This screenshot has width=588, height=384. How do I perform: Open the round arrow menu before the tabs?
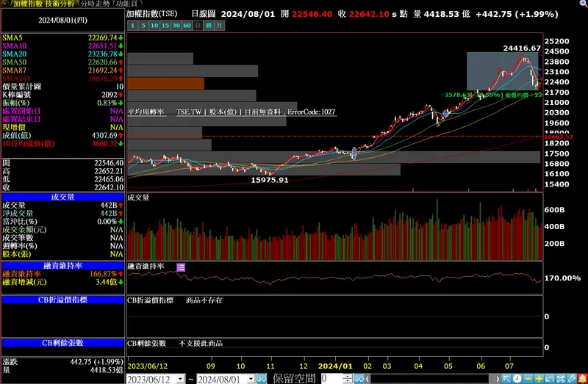(4, 4)
